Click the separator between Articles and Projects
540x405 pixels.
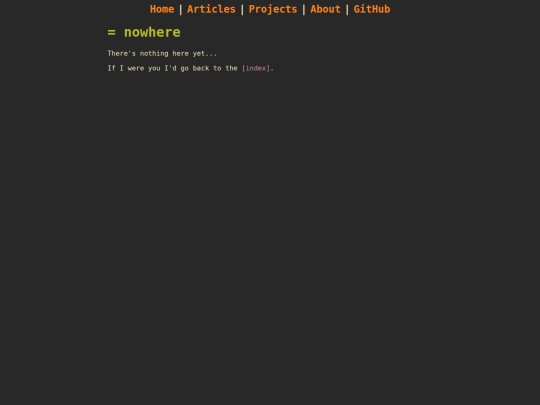pos(242,9)
